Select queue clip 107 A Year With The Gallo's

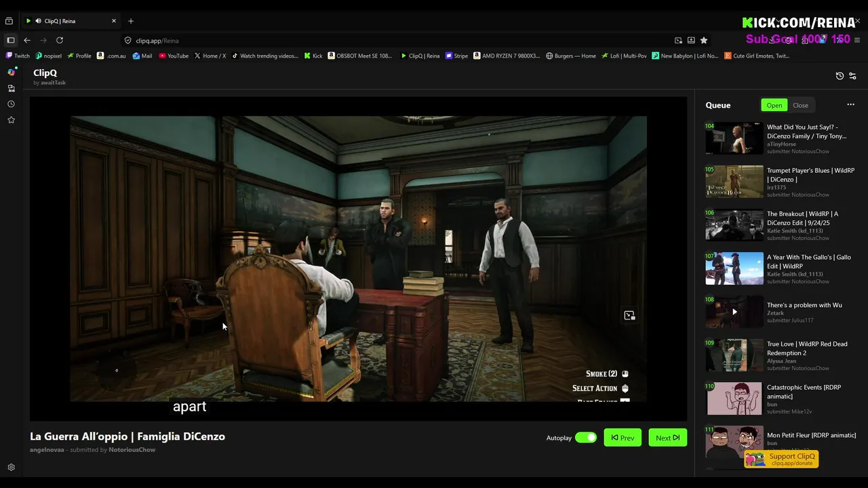point(781,268)
